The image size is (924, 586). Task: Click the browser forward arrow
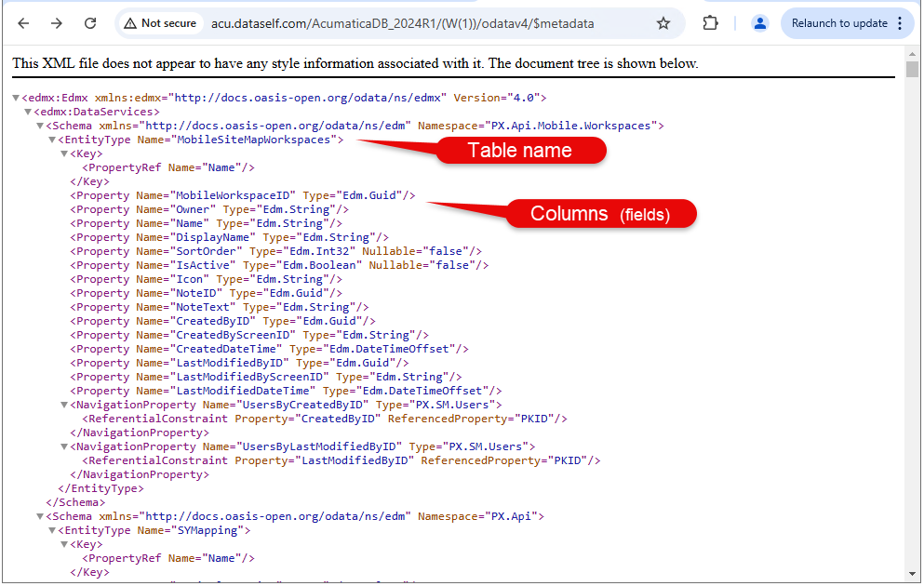click(x=57, y=23)
